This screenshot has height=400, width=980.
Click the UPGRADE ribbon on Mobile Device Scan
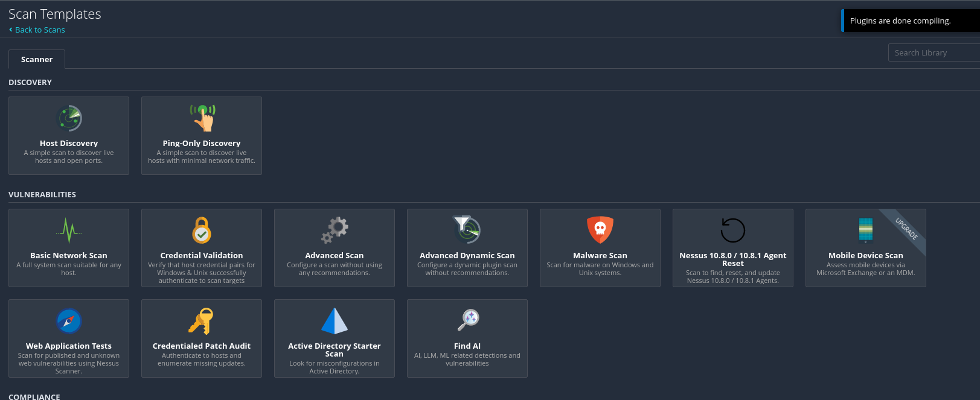coord(907,229)
